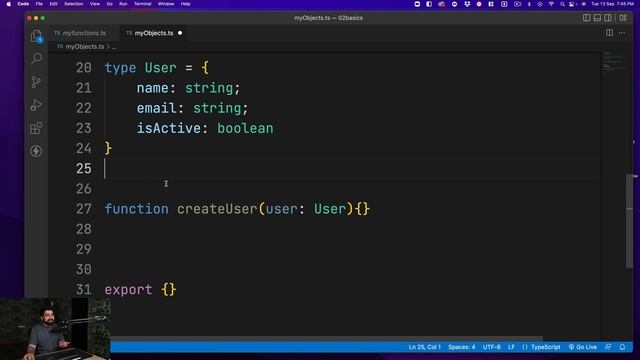Toggle bottom panel layout icon
Screen dimensions: 640x360
click(597, 18)
